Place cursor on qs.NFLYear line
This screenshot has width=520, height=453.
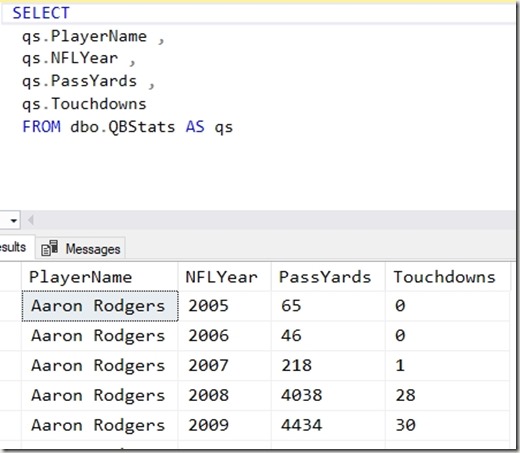(x=79, y=59)
